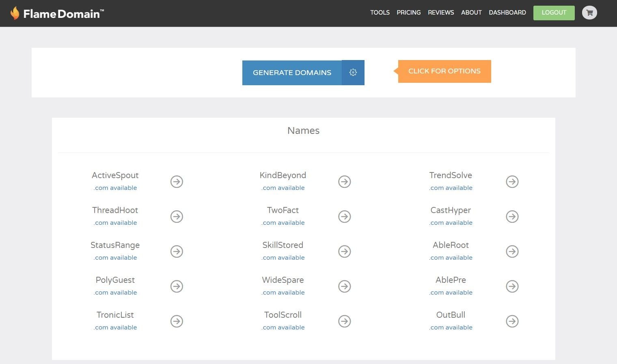Viewport: 617px width, 364px height.
Task: Click '.com available' under ThreadHoot
Action: coord(115,223)
